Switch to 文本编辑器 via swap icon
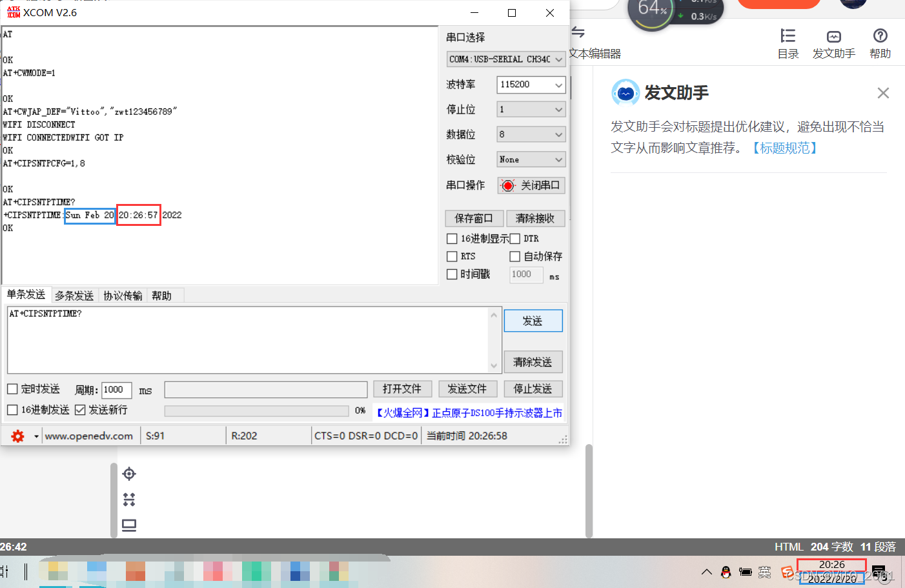905x588 pixels. 578,32
